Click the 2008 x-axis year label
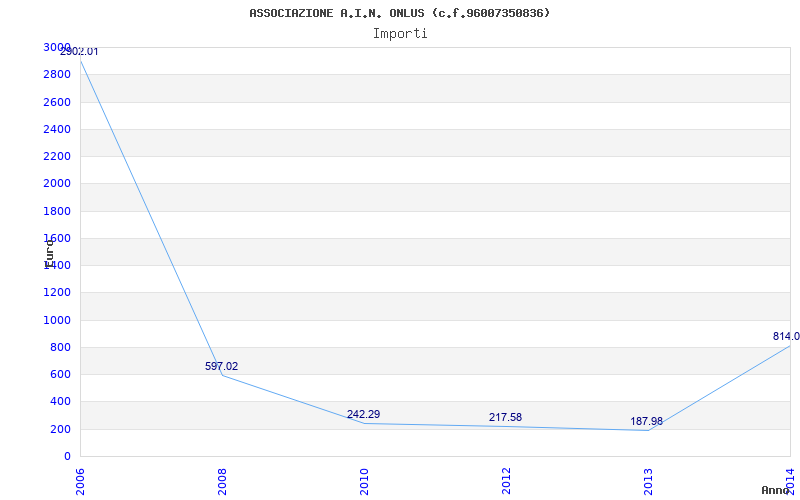The height and width of the screenshot is (500, 800). (222, 482)
